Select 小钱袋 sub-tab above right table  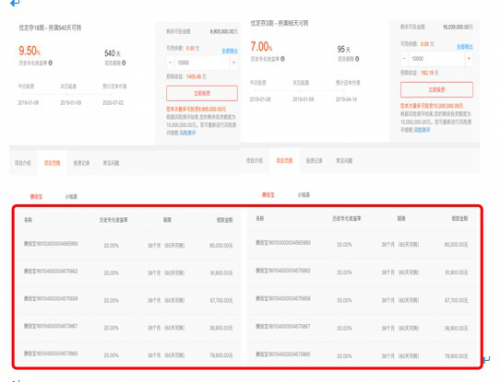(303, 195)
